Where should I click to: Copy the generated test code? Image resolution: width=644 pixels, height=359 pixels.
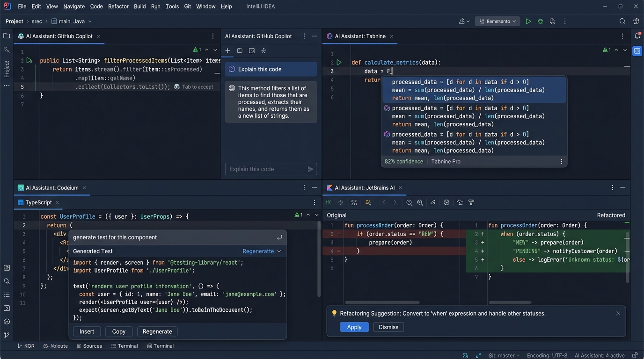coord(118,331)
